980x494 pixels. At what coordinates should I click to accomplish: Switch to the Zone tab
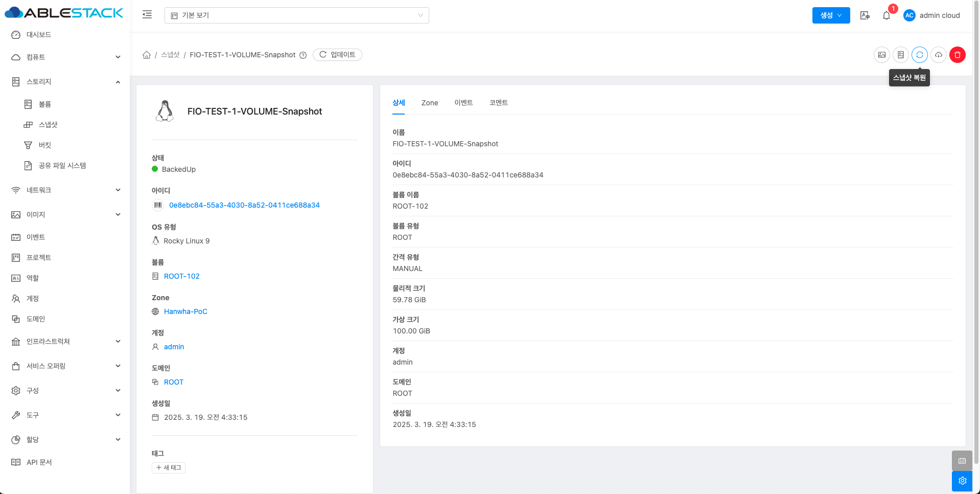click(x=429, y=103)
